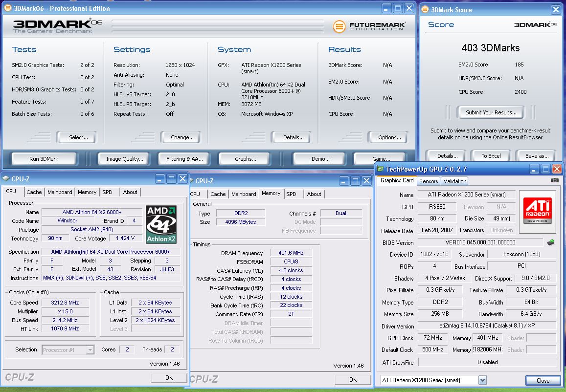Click Change... under Settings
Image resolution: width=566 pixels, height=392 pixels.
coord(182,137)
